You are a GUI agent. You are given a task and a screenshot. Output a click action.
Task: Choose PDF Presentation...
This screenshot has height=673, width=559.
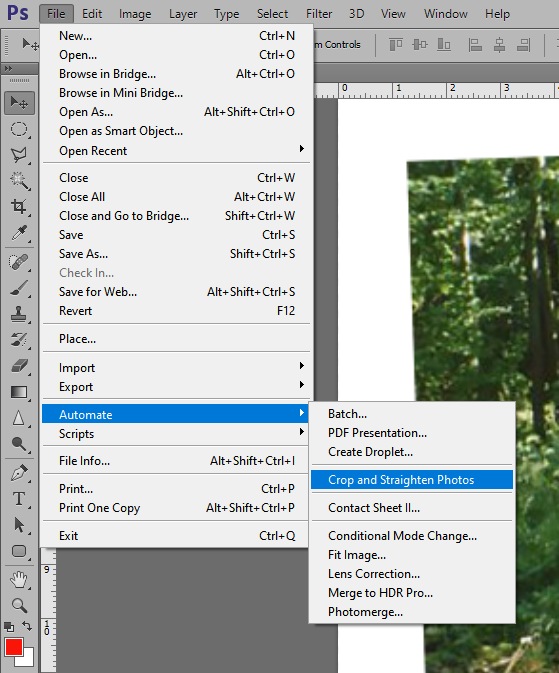pos(412,433)
